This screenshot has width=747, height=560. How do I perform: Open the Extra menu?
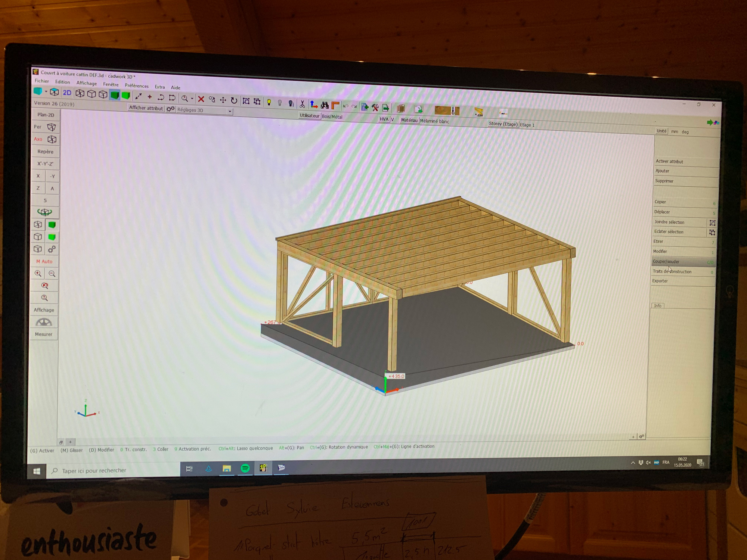160,87
